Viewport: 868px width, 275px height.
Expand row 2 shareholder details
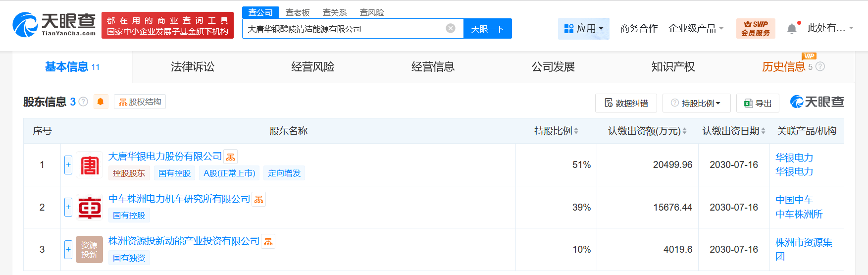(x=68, y=207)
